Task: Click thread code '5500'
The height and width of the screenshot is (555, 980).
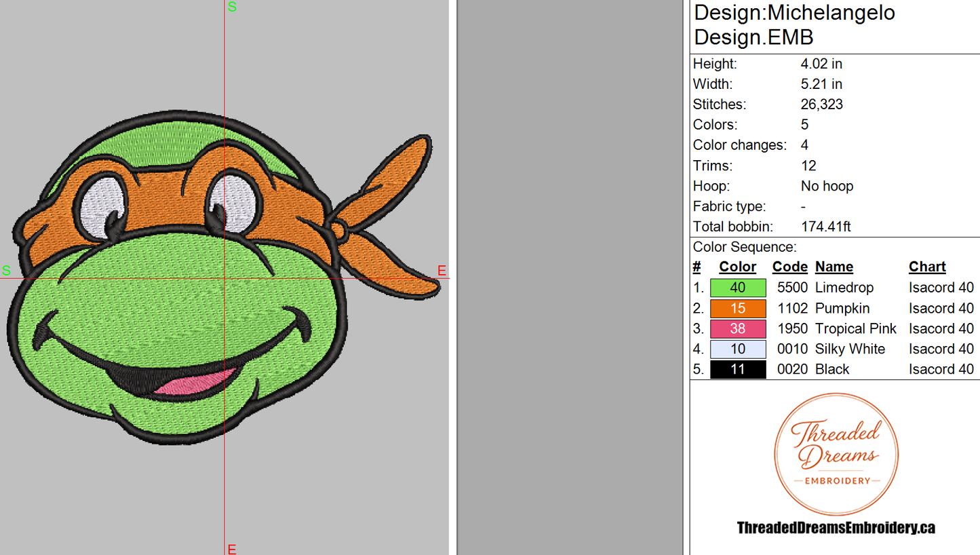Action: [x=792, y=288]
